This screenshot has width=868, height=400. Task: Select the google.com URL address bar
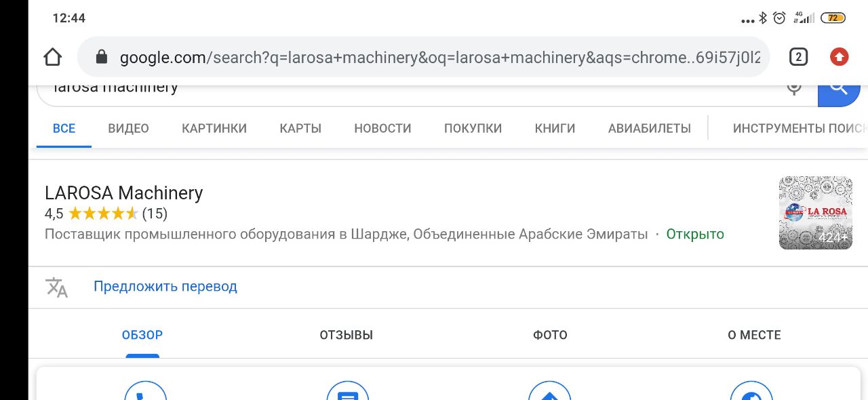424,58
